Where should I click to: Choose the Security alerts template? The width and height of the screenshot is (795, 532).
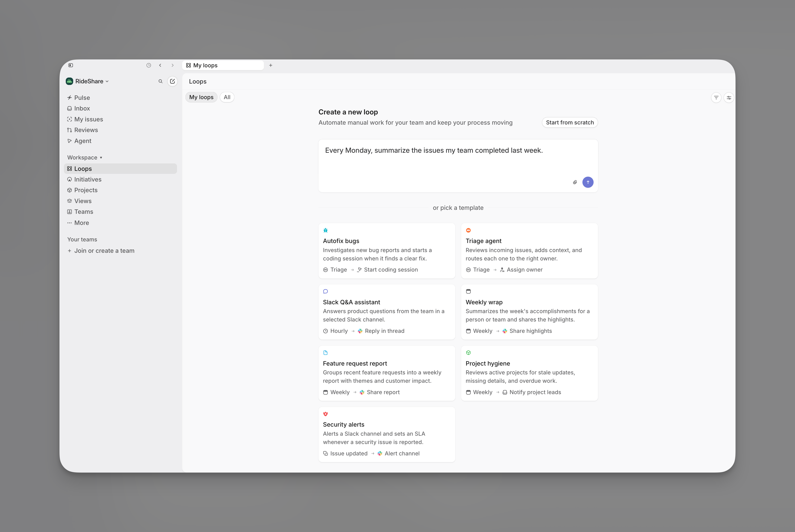[387, 435]
